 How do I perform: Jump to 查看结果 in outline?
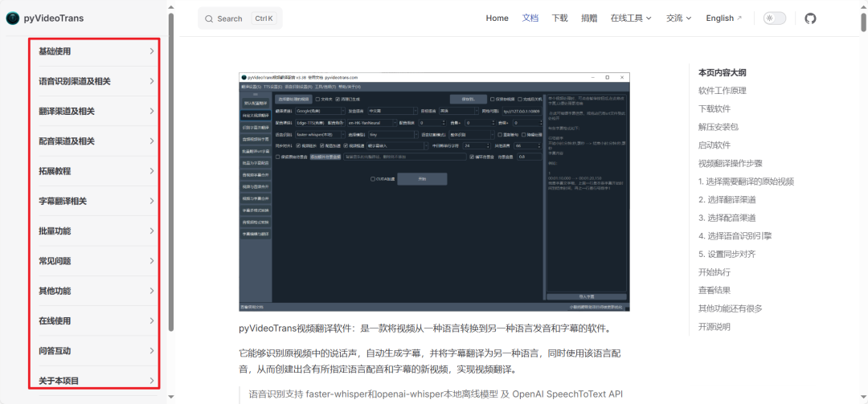point(714,291)
